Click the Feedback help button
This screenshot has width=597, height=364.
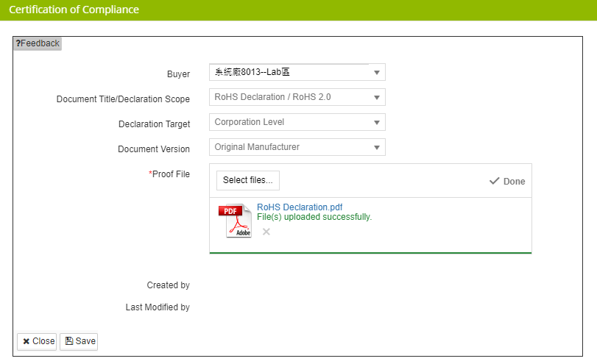(x=38, y=43)
